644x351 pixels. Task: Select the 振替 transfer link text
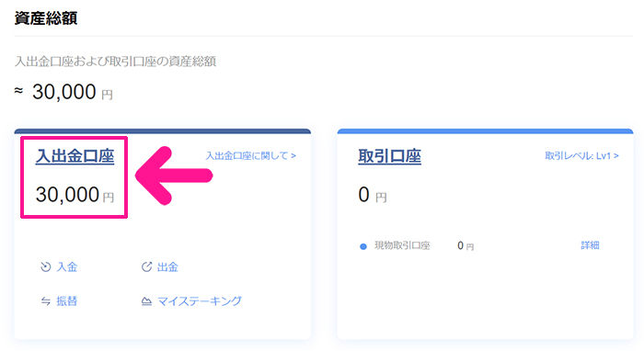[x=67, y=301]
